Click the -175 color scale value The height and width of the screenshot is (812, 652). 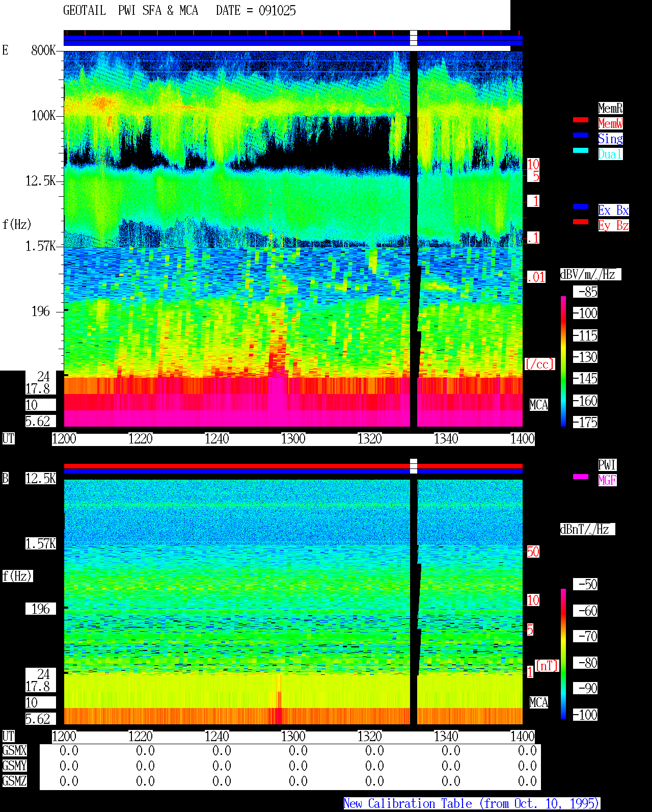pos(585,422)
